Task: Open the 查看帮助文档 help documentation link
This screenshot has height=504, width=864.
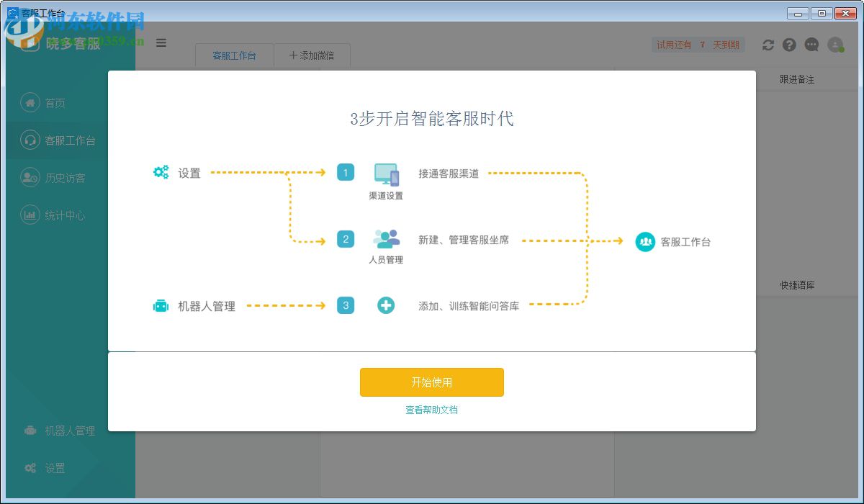Action: (x=432, y=408)
